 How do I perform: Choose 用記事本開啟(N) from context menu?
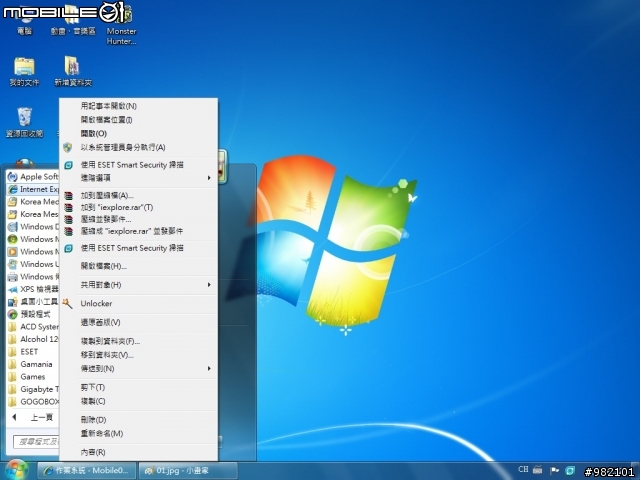139,106
